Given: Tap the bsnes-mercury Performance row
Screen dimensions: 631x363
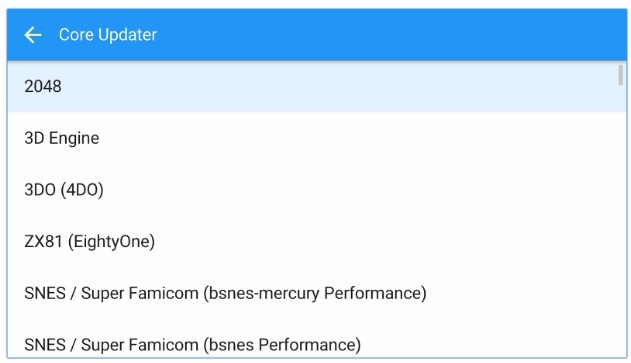Looking at the screenshot, I should (x=317, y=293).
